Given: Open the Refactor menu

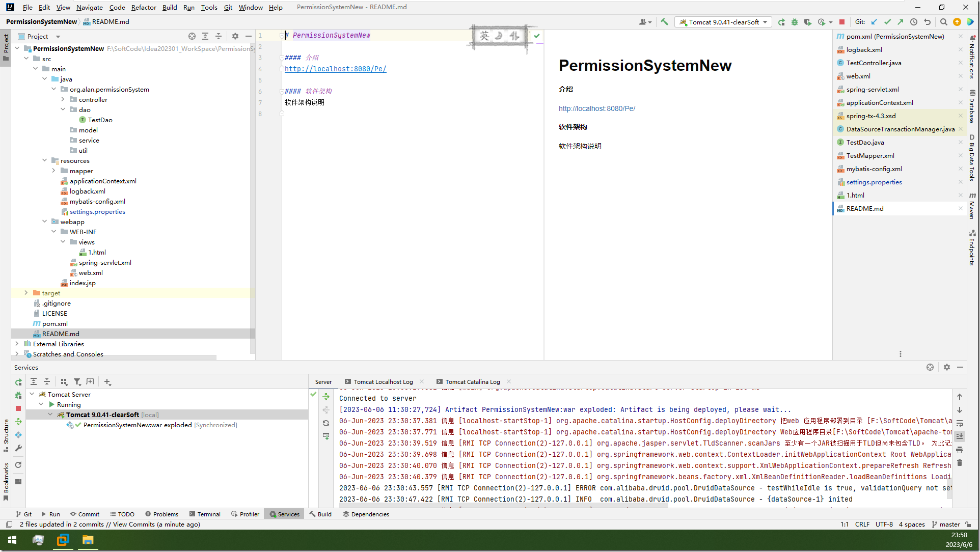Looking at the screenshot, I should click(x=144, y=7).
